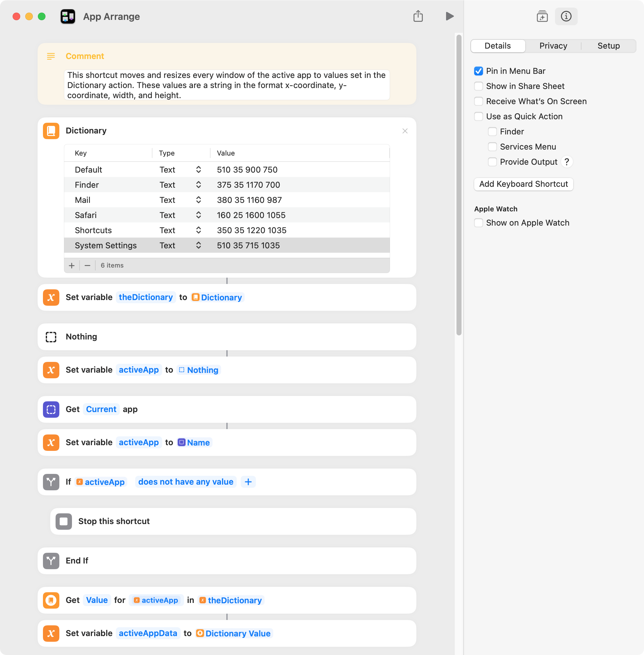Switch to the Privacy tab
Screen dimensions: 644x655
tap(553, 46)
